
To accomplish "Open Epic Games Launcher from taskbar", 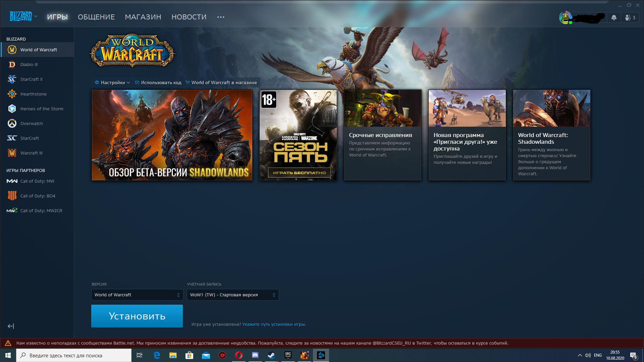I will (288, 355).
